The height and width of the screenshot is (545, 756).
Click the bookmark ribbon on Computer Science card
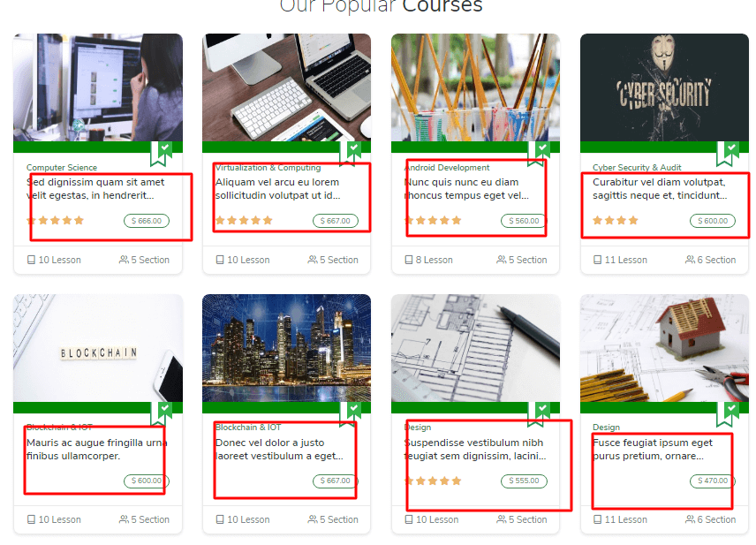(x=161, y=153)
